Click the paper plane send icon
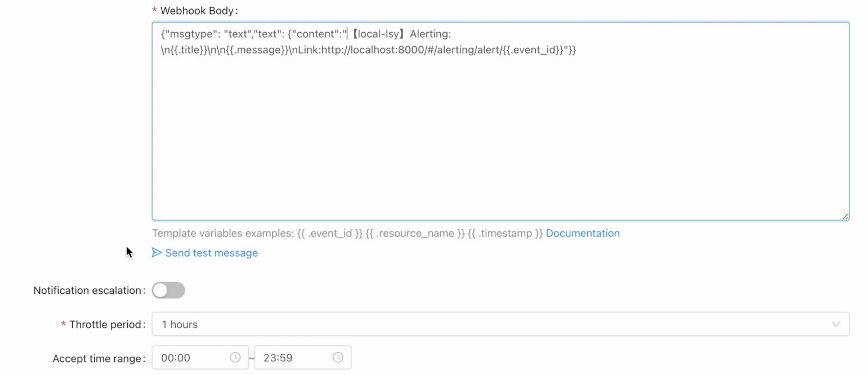The height and width of the screenshot is (375, 868). [157, 253]
